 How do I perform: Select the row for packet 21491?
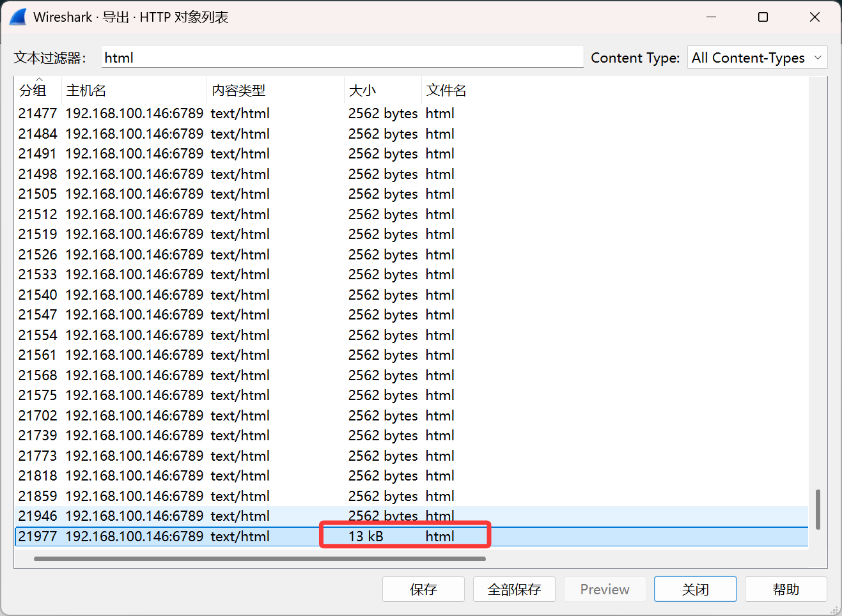pyautogui.click(x=411, y=153)
